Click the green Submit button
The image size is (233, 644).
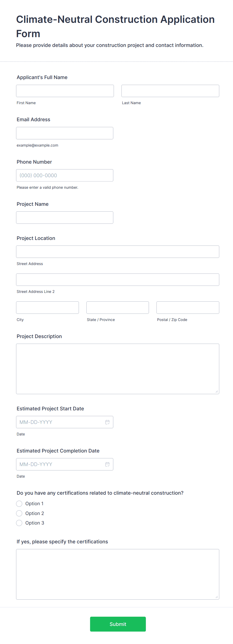tap(118, 624)
